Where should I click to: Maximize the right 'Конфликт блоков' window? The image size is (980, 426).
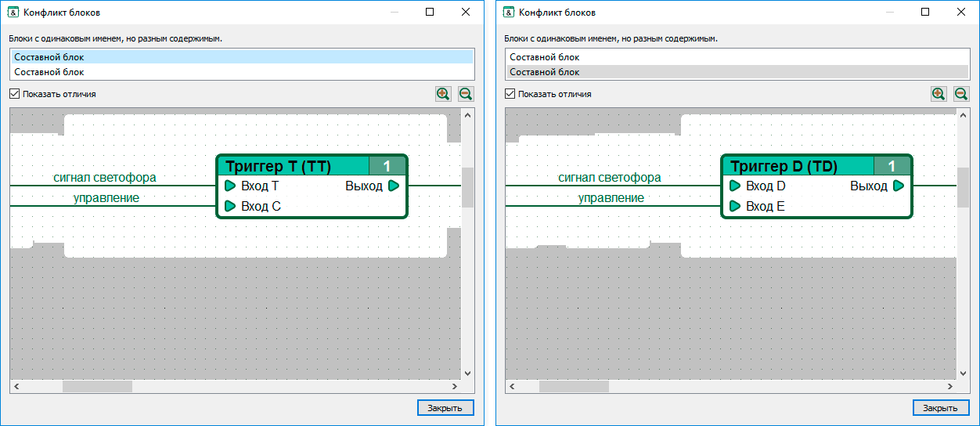point(925,12)
